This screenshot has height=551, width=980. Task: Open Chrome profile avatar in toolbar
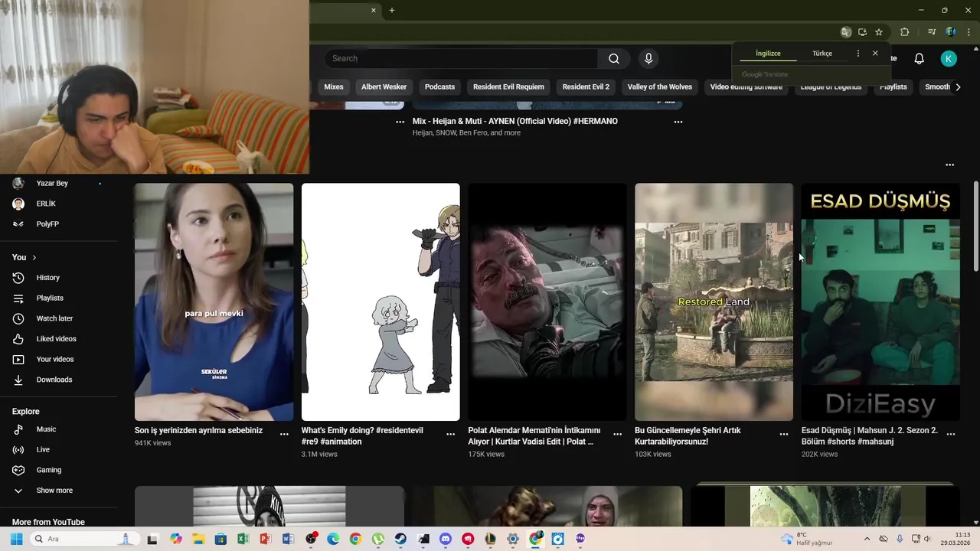tap(950, 32)
